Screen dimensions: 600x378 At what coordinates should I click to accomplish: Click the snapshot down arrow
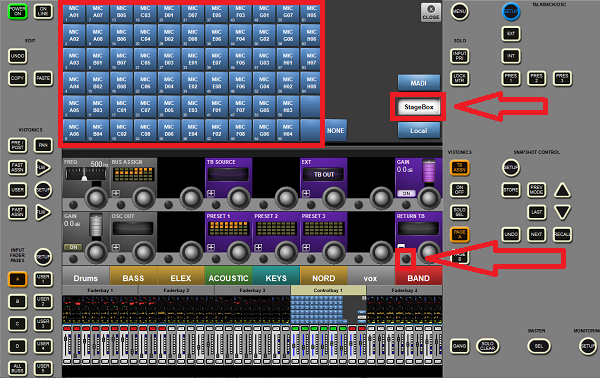coord(562,212)
